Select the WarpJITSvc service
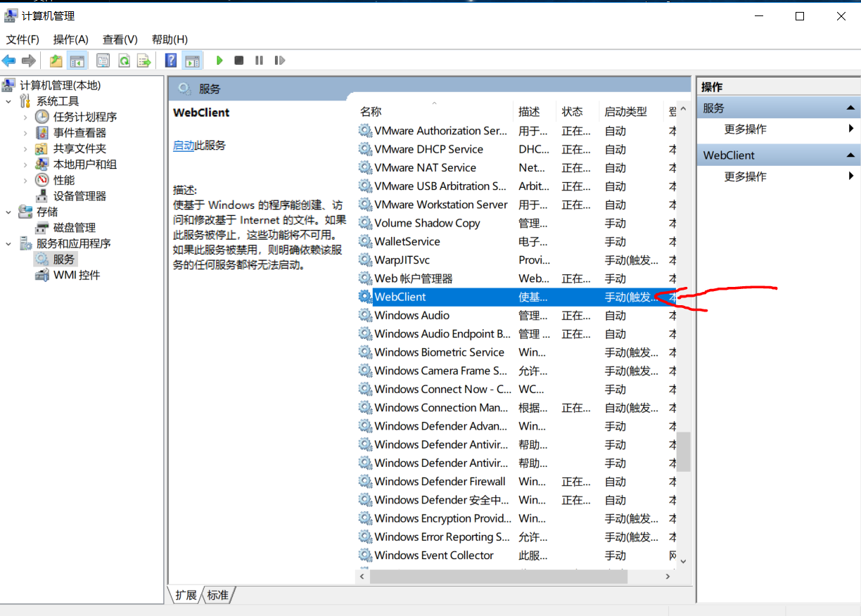 (x=402, y=259)
